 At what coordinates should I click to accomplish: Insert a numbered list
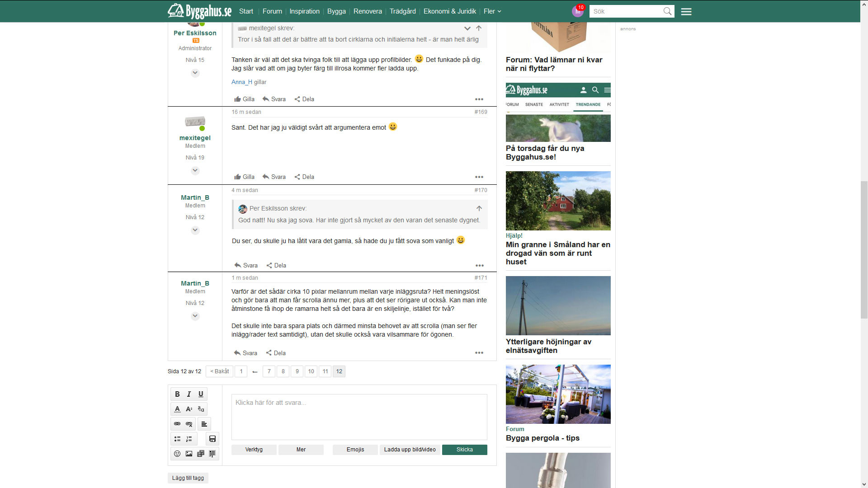pos(189,439)
